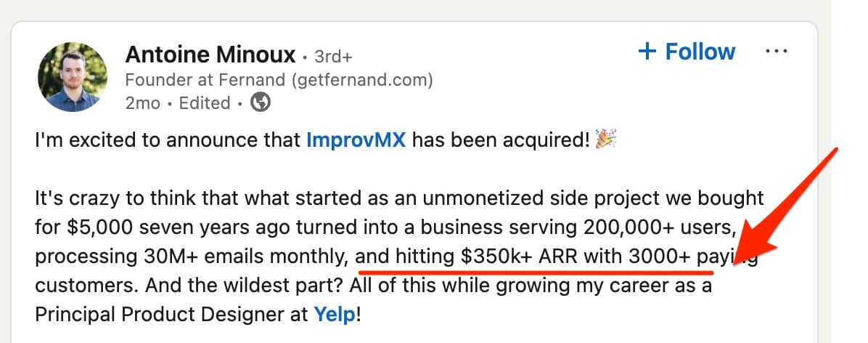Click the plus icon beside Follow

click(647, 52)
